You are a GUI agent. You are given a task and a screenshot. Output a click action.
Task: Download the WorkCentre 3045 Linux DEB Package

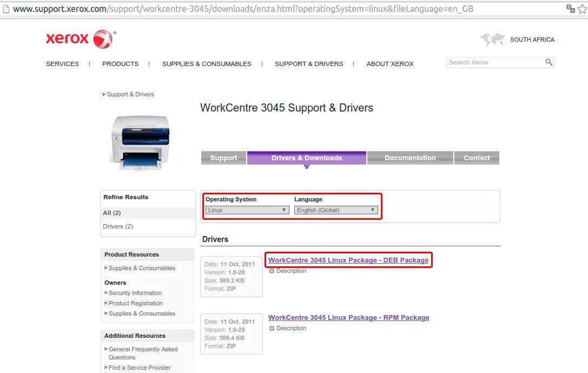(348, 260)
